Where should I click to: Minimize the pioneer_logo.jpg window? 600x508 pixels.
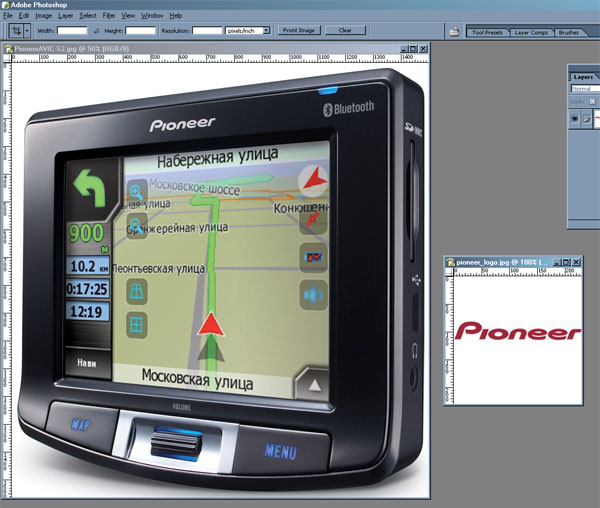coord(557,262)
